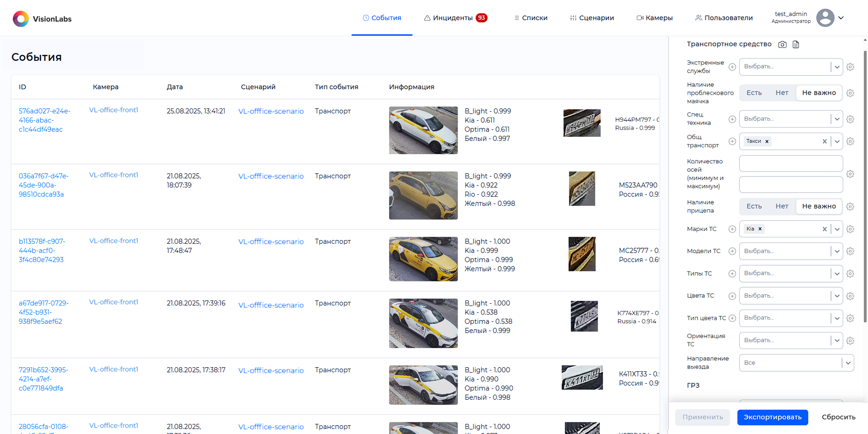
Task: Clear all values in Общ. транспорт field
Action: coord(825,141)
